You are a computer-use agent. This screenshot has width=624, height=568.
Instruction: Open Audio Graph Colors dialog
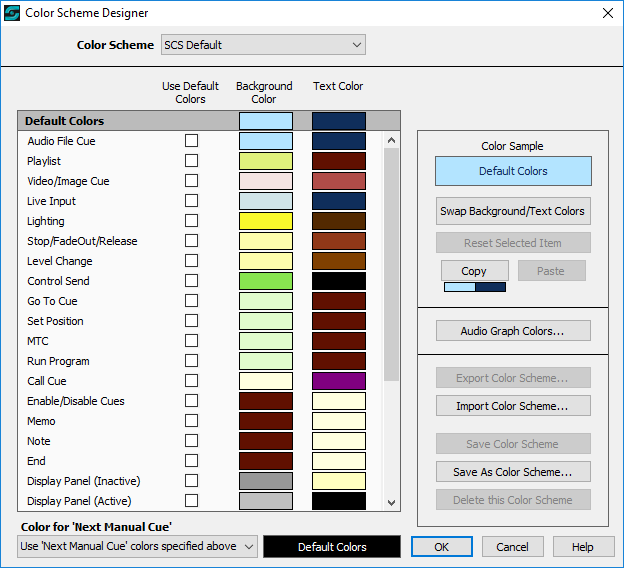tap(513, 331)
